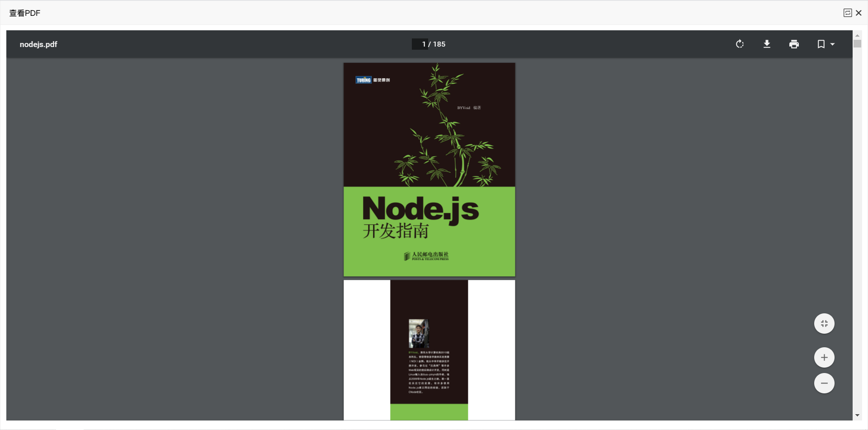Viewport: 868px width, 430px height.
Task: Maximize the PDF viewer dialog
Action: (848, 13)
